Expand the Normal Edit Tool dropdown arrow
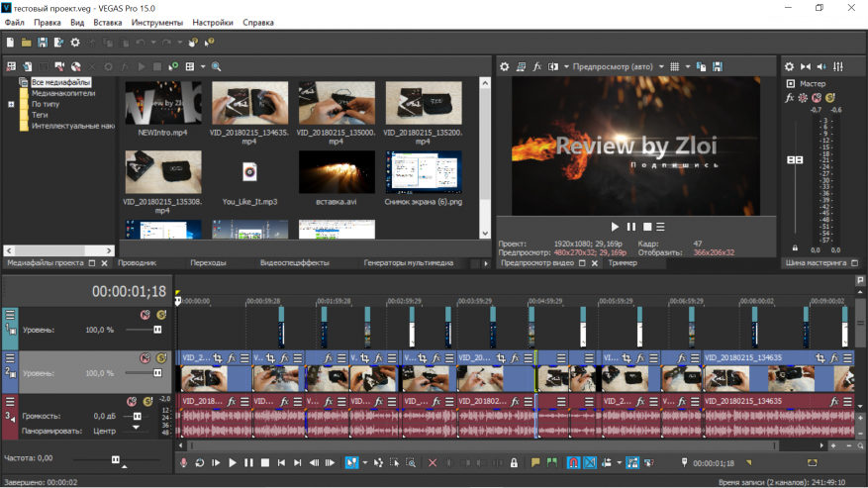The width and height of the screenshot is (868, 488). click(365, 463)
